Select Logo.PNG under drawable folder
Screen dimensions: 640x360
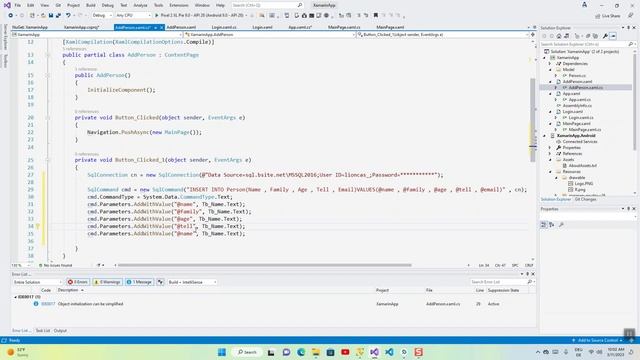tap(583, 184)
